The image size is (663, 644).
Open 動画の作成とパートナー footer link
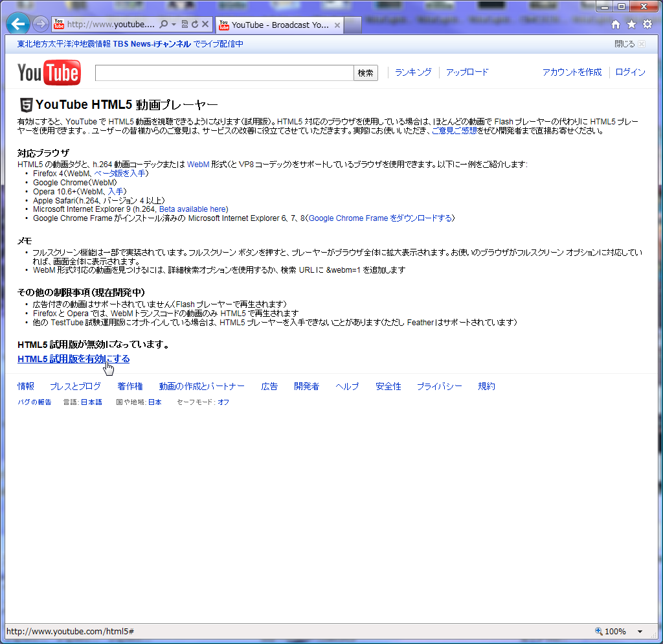(x=202, y=386)
